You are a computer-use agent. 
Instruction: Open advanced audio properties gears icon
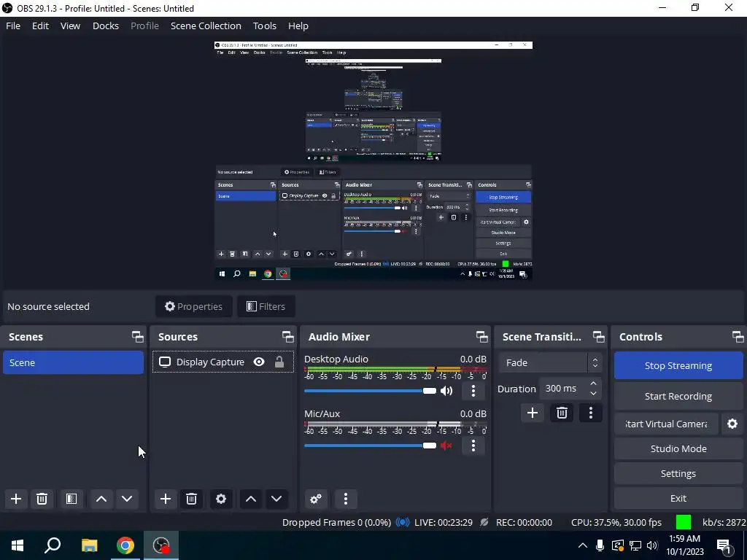pos(316,499)
